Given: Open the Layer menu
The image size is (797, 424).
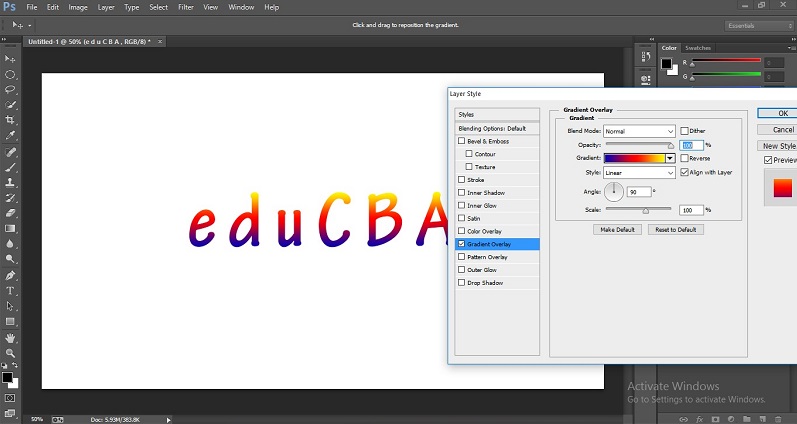Looking at the screenshot, I should pyautogui.click(x=106, y=7).
